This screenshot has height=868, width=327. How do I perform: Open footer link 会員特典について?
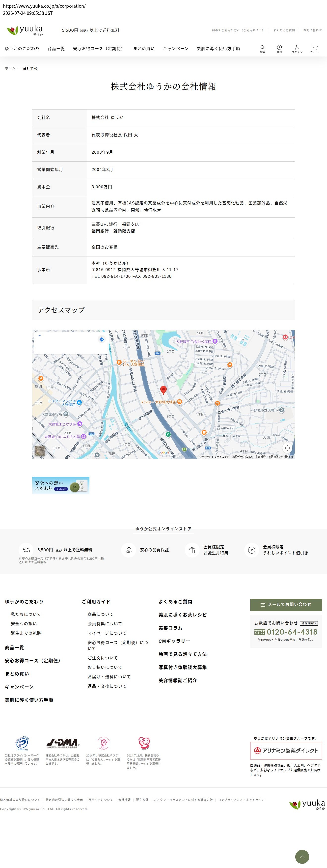coord(105,624)
